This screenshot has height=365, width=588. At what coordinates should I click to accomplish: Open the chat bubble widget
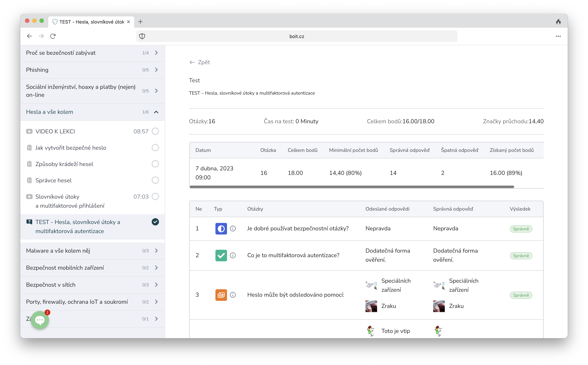[40, 320]
